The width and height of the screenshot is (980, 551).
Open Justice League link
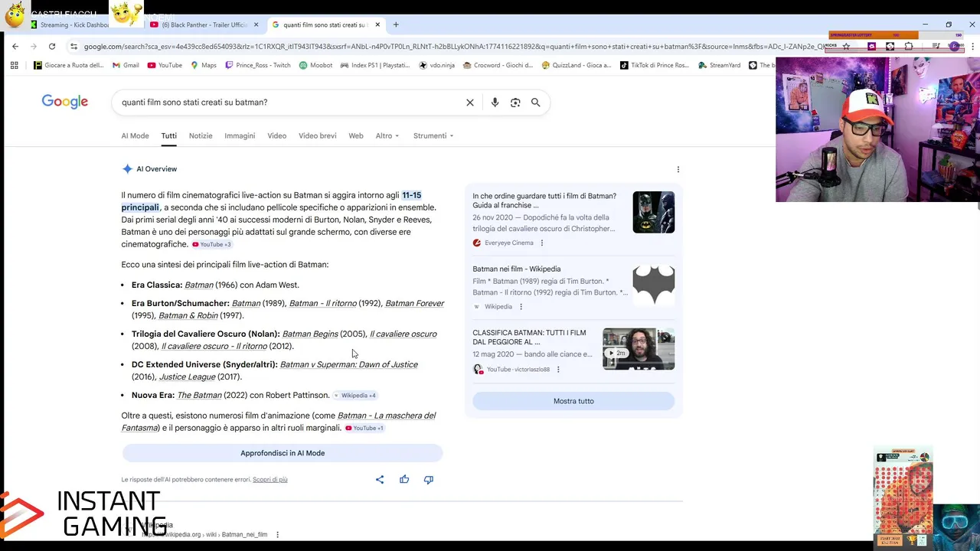[x=187, y=377]
